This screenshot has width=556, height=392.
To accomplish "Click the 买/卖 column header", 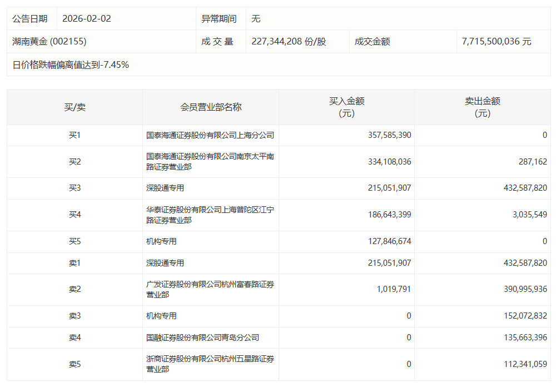I will 75,107.
